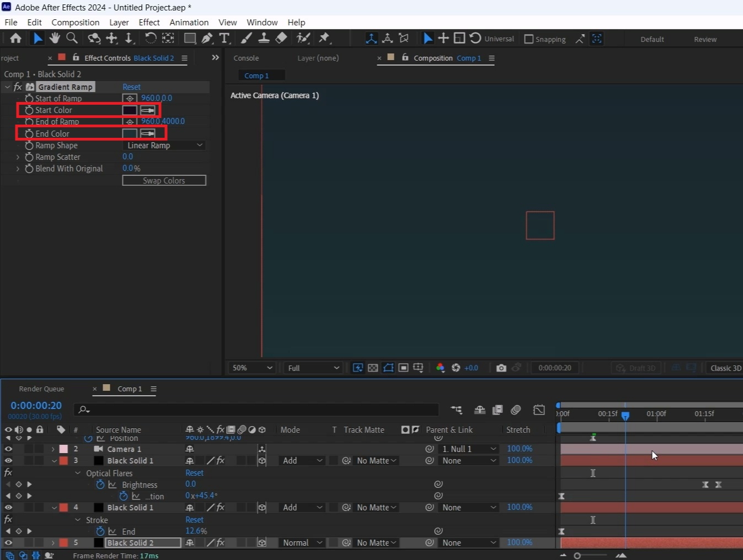The image size is (743, 560).
Task: Toggle Brightness stopwatch in timeline
Action: click(100, 484)
